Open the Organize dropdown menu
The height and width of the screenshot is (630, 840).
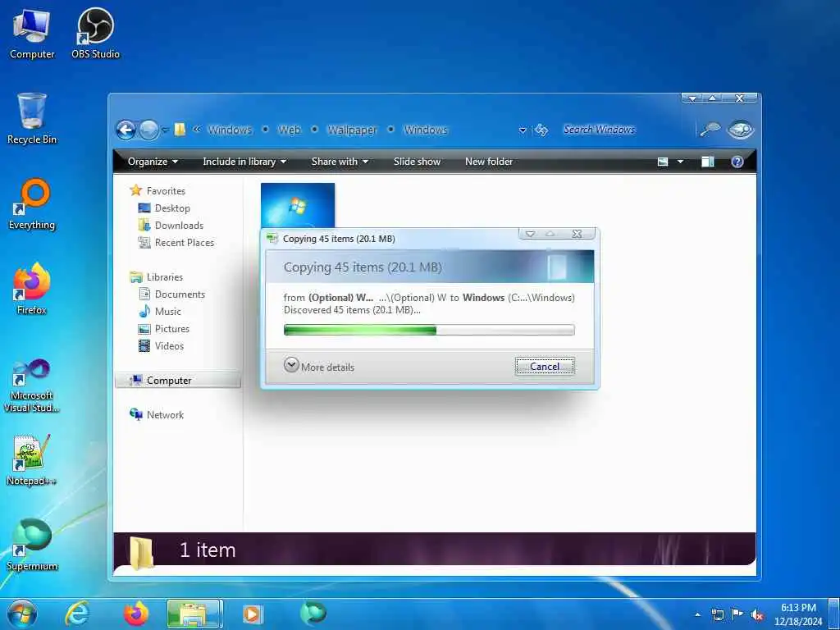click(x=153, y=162)
